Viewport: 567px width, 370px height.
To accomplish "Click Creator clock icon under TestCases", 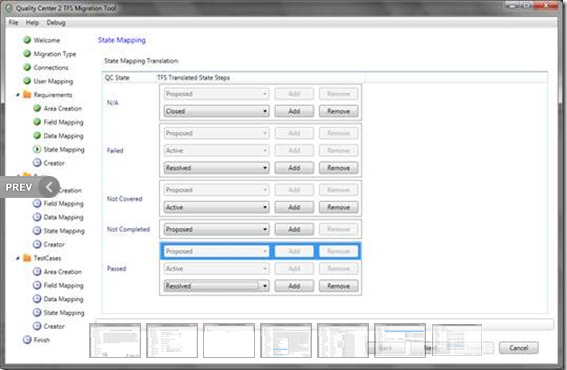I will point(37,326).
